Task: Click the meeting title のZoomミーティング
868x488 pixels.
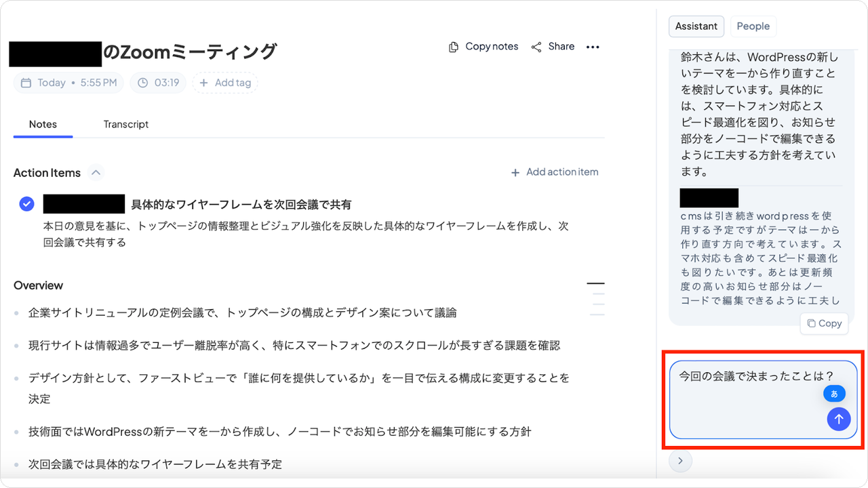Action: point(190,52)
